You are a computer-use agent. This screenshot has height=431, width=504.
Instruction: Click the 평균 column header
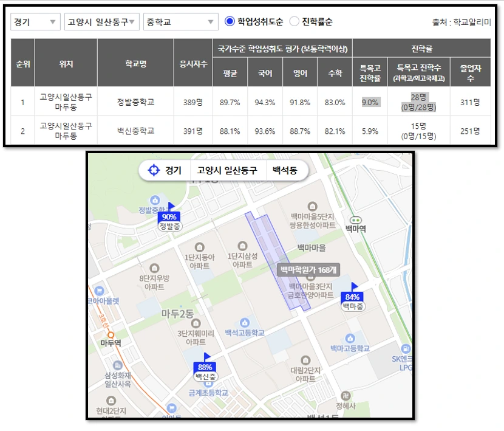coord(230,72)
